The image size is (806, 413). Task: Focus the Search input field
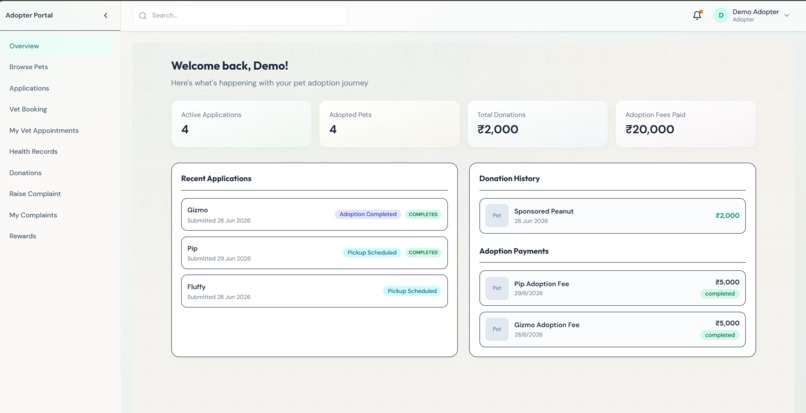240,15
